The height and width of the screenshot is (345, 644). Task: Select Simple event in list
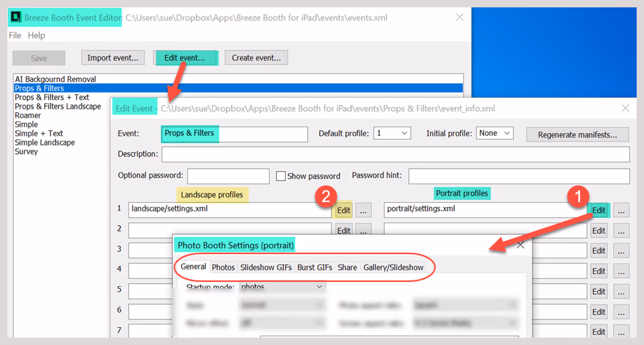[26, 124]
